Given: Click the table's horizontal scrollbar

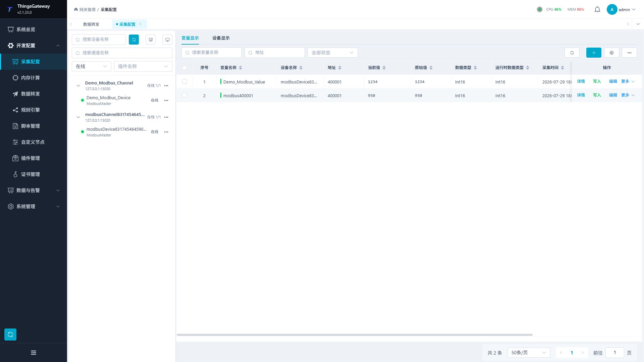Looking at the screenshot, I should click(355, 335).
